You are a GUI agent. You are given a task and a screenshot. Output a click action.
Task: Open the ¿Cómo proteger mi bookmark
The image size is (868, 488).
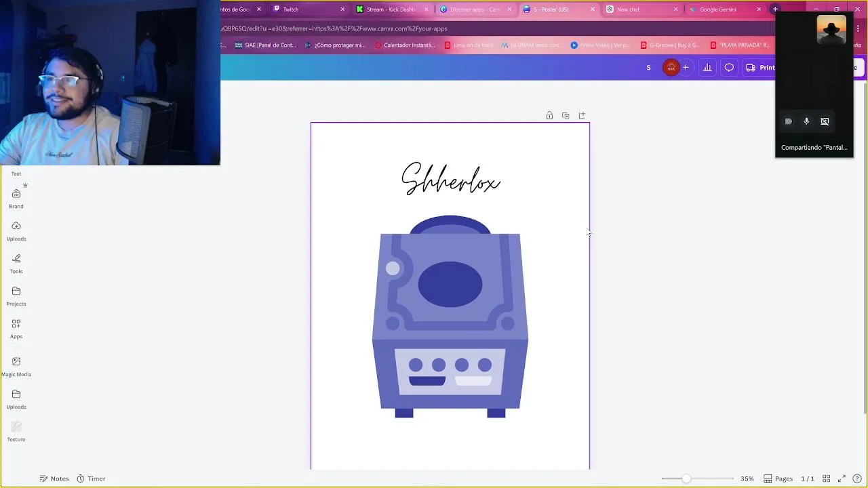pos(335,45)
